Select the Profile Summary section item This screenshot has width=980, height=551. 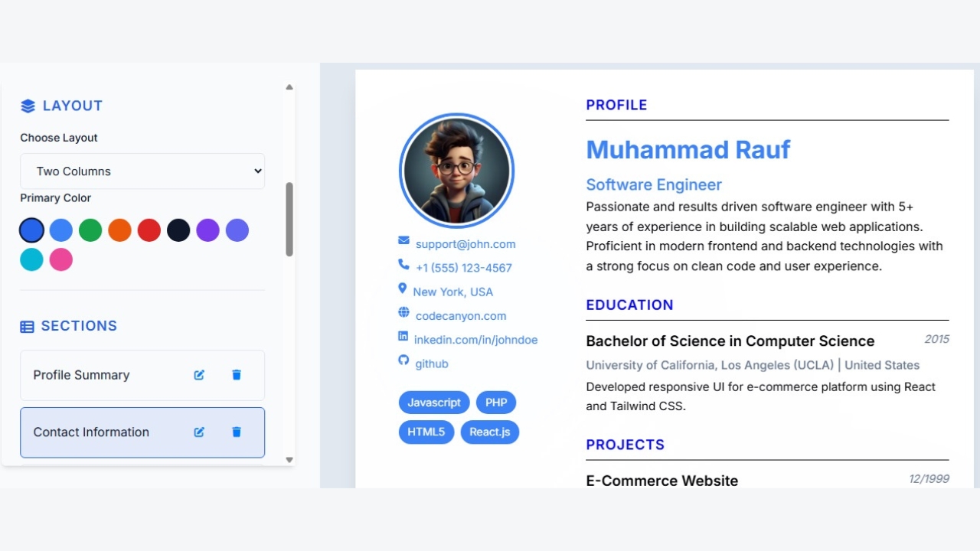coord(100,375)
